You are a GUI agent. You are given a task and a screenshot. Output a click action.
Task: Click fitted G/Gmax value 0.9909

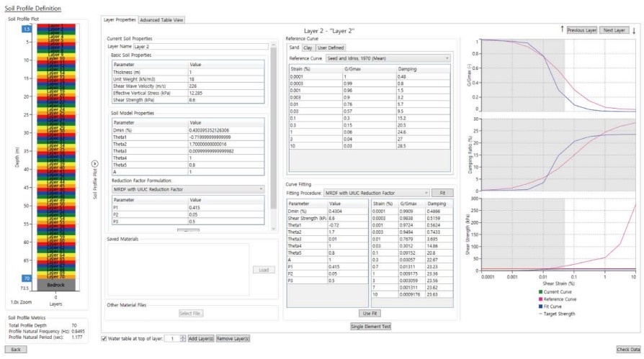pyautogui.click(x=412, y=212)
